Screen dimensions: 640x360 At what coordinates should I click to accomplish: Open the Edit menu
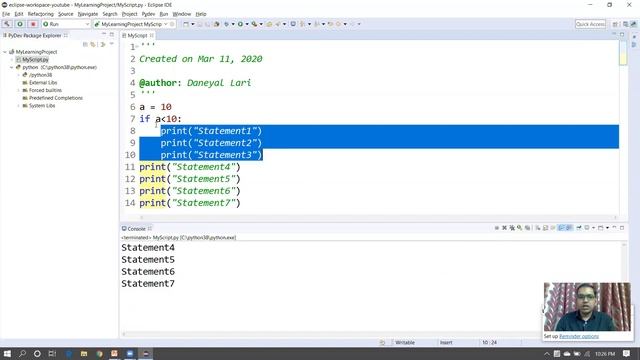click(x=19, y=14)
